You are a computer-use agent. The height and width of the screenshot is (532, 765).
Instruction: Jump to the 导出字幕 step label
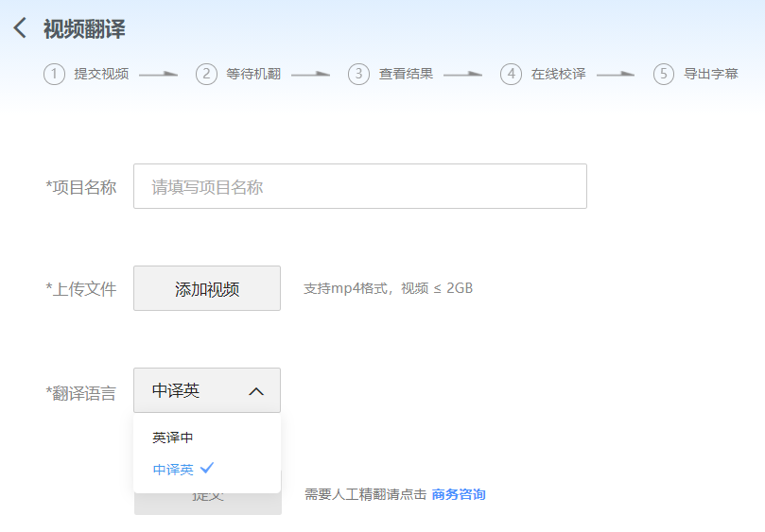tap(711, 74)
